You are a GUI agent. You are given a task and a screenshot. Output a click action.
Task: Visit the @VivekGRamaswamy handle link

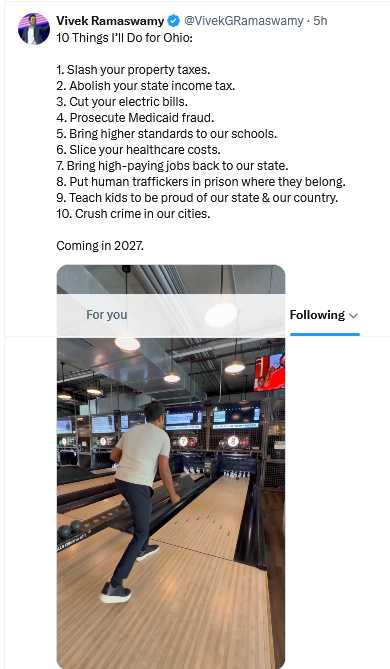point(244,20)
